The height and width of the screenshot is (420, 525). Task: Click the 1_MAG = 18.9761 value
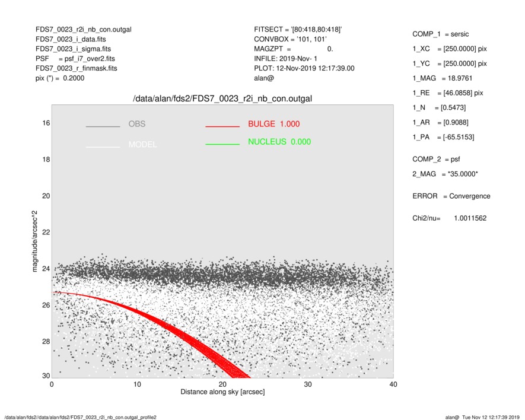click(442, 78)
